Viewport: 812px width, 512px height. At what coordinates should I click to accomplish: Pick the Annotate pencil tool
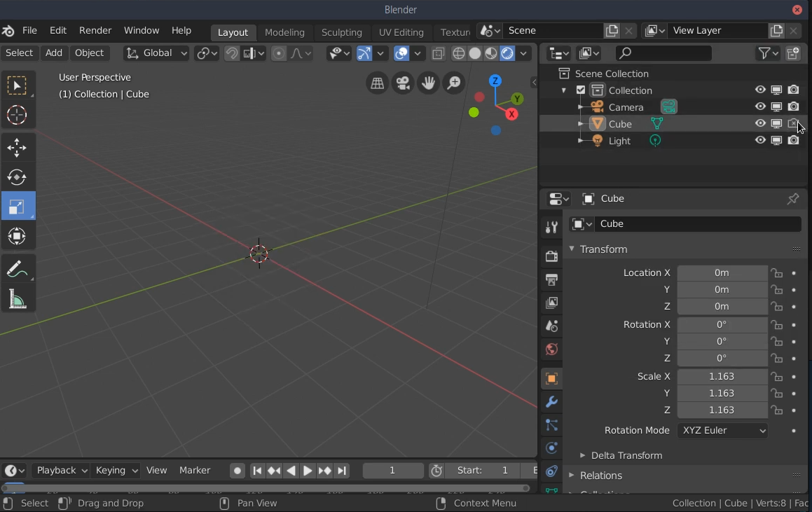(x=17, y=270)
